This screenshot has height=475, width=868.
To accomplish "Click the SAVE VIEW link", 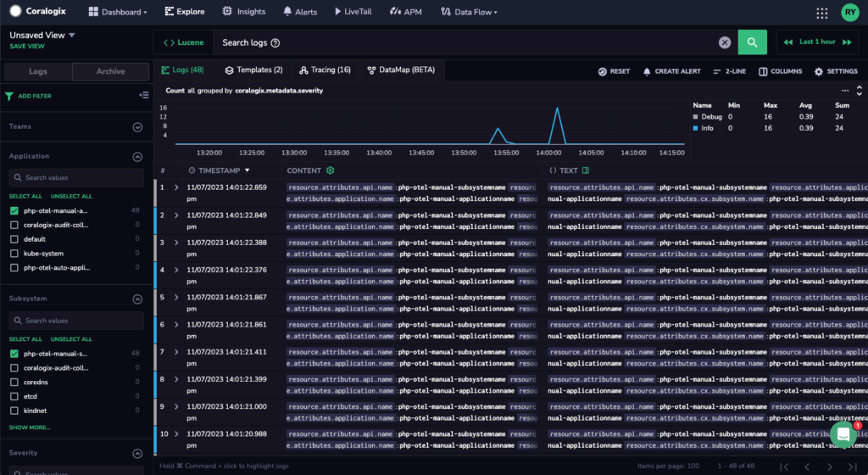I will coord(27,47).
